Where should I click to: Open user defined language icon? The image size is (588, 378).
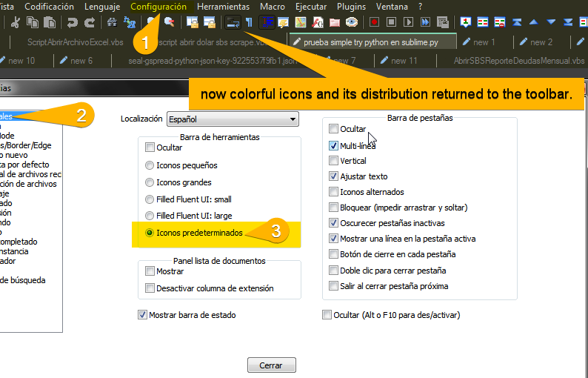tap(283, 22)
